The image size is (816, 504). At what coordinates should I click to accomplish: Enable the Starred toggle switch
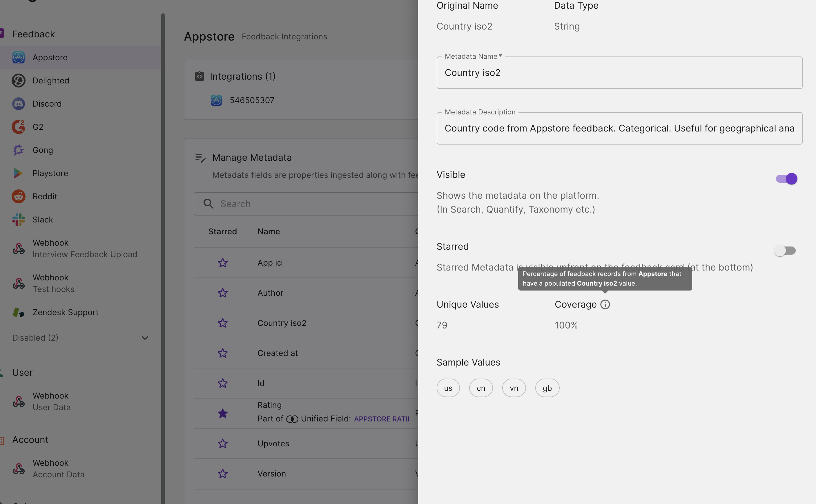point(785,251)
